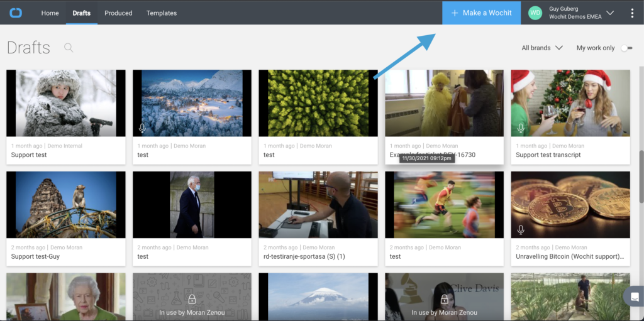The image size is (644, 321).
Task: Click the microphone icon on Bitcoin thumbnail
Action: click(521, 230)
